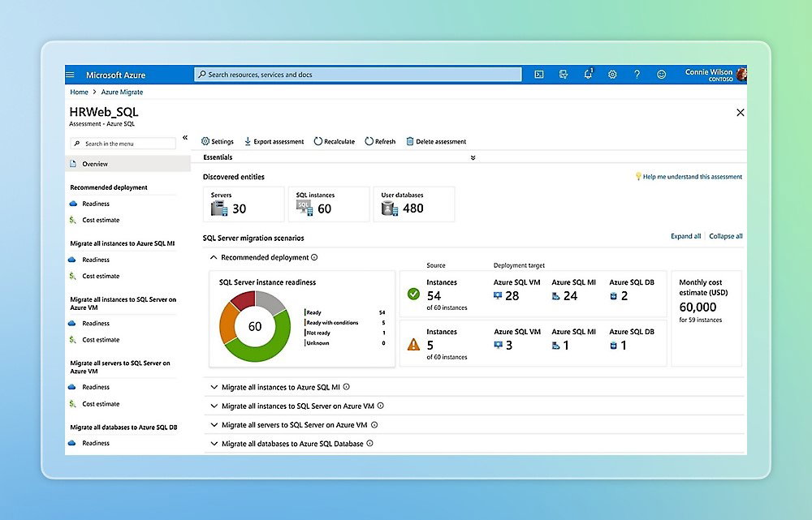Open Cost estimate under instances to SQL Server on Azure VM

pos(101,340)
